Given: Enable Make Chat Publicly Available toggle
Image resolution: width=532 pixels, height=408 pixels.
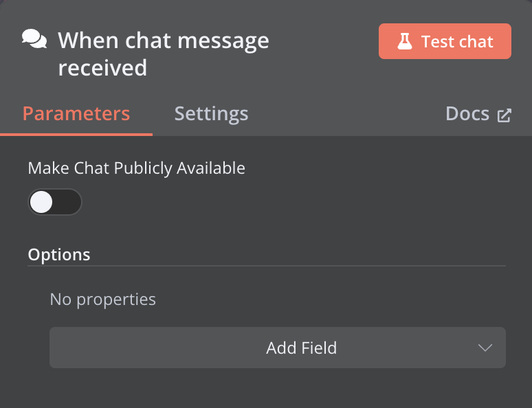Looking at the screenshot, I should (x=55, y=202).
